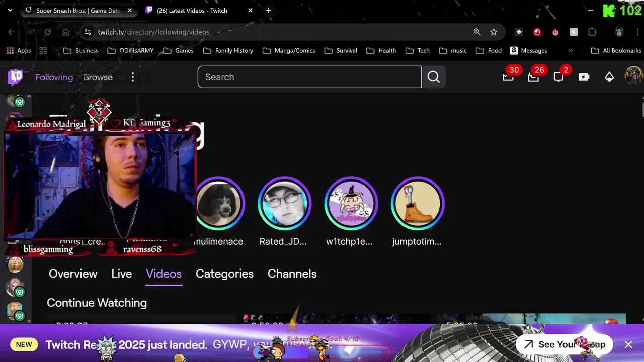This screenshot has height=362, width=644.
Task: Open w1tchp1e channel avatar
Action: pos(351,203)
